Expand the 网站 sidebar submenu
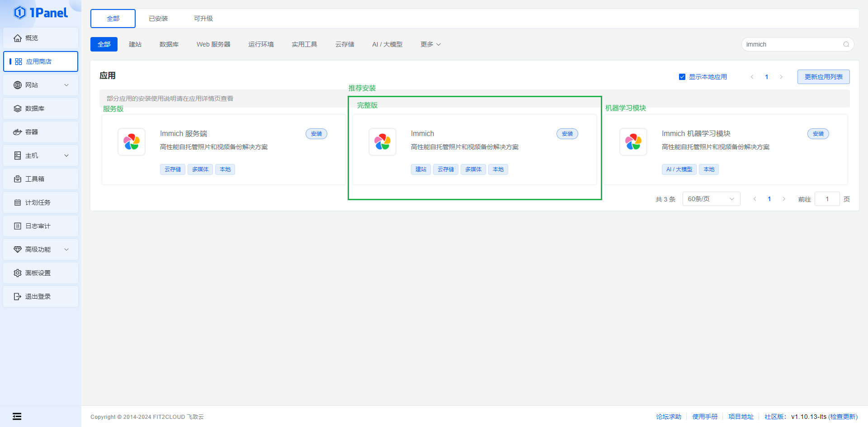This screenshot has height=427, width=868. point(66,85)
